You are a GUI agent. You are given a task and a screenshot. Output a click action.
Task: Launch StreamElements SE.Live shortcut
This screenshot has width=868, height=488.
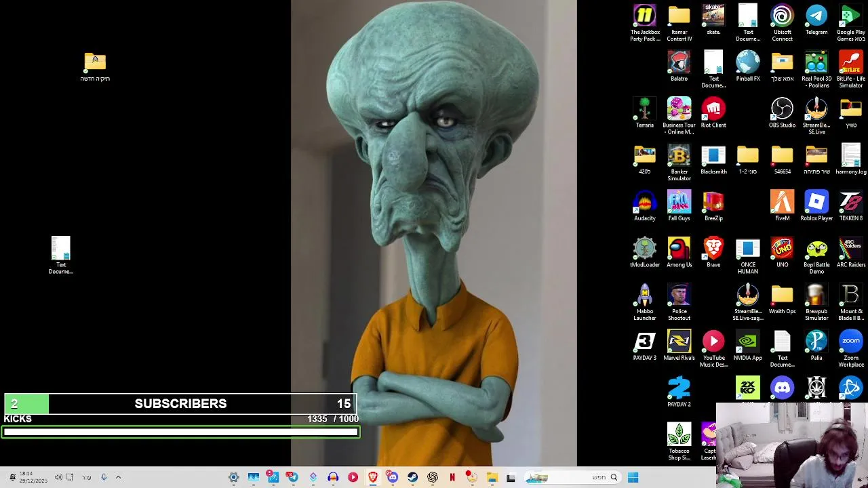coord(816,116)
